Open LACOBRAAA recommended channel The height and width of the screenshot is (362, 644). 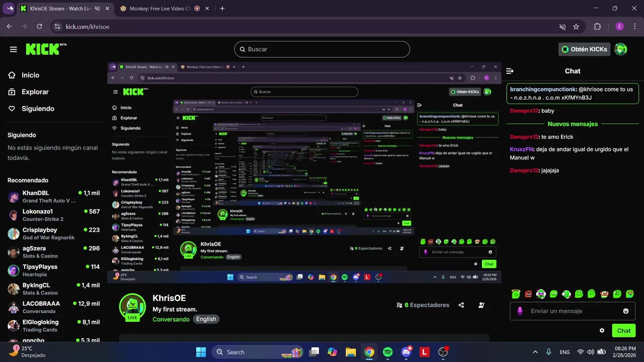pyautogui.click(x=53, y=307)
